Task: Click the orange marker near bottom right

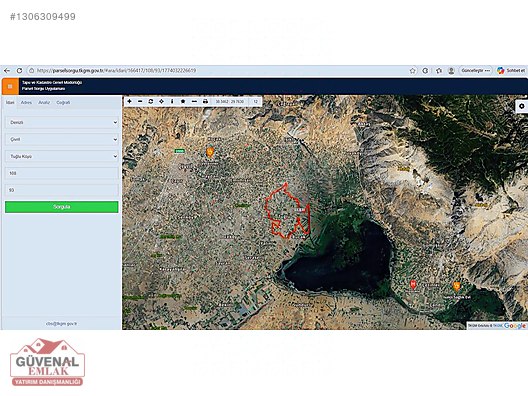Action: click(x=456, y=287)
